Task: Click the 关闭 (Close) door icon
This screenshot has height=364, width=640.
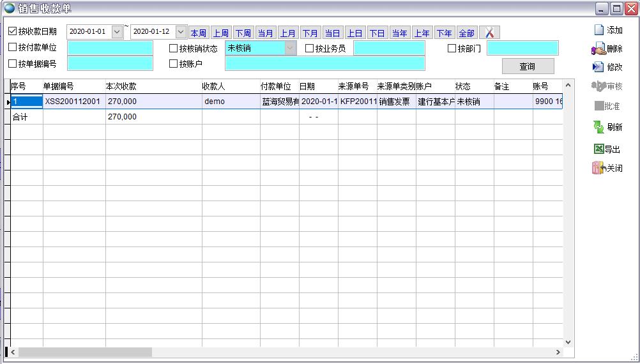Action: (x=598, y=169)
